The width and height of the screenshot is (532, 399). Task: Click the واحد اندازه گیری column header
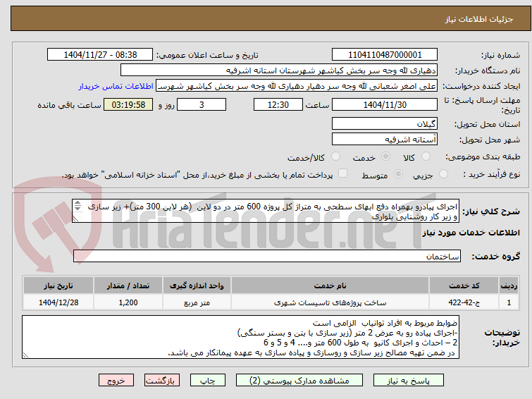click(x=197, y=286)
